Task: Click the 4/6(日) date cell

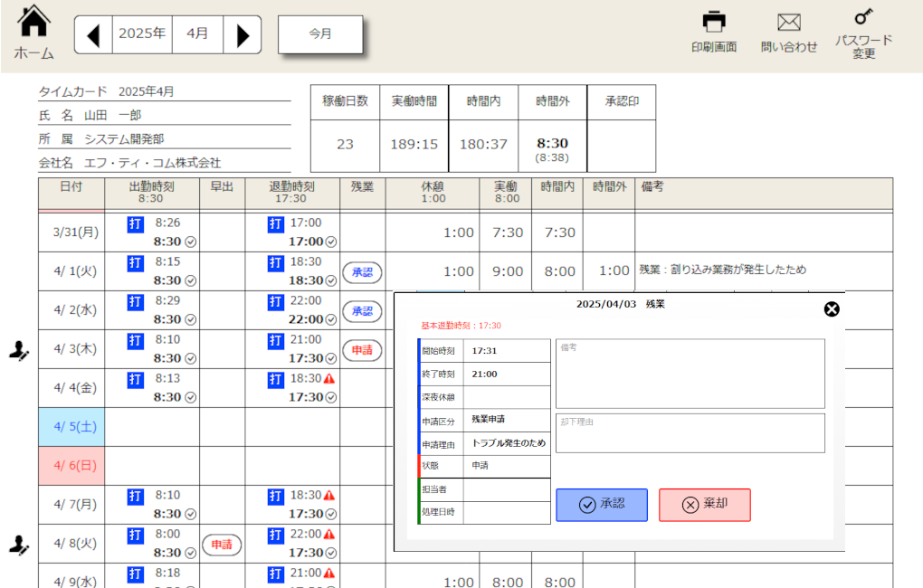Action: [71, 466]
